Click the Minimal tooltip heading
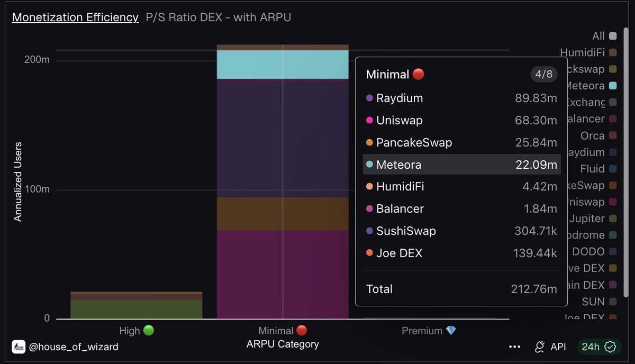This screenshot has height=364, width=635. 395,75
